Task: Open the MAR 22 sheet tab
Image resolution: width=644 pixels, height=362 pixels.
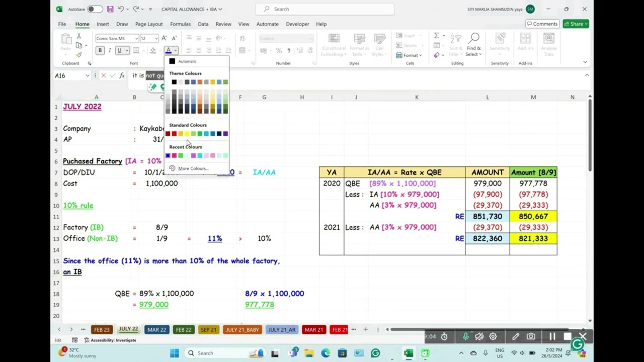Action: click(x=156, y=329)
